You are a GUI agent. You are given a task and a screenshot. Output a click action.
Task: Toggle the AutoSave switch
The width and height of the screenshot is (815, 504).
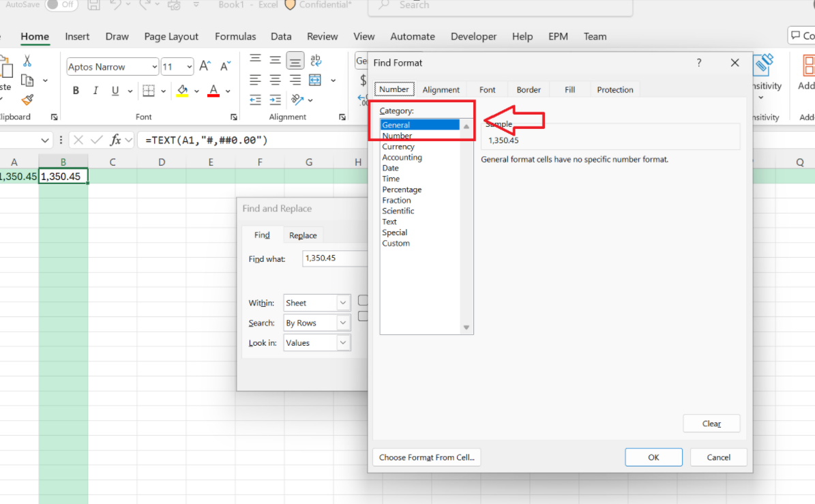(62, 5)
